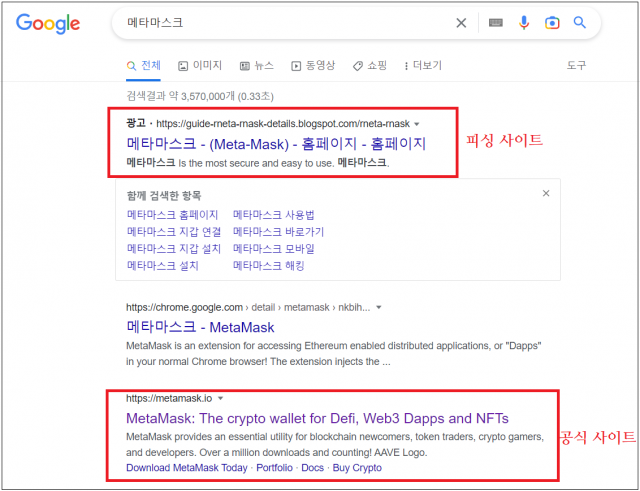Expand dropdown arrow beside blogspot ad URL

click(416, 123)
